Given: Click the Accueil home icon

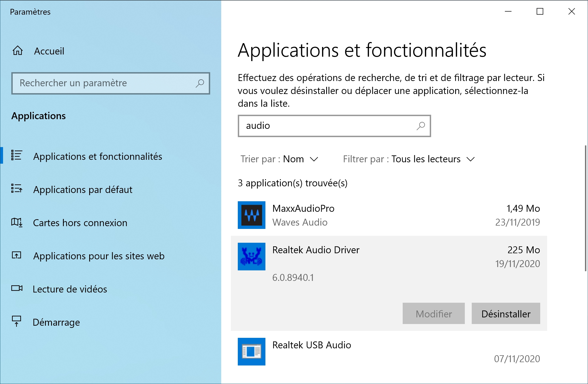Looking at the screenshot, I should [18, 51].
